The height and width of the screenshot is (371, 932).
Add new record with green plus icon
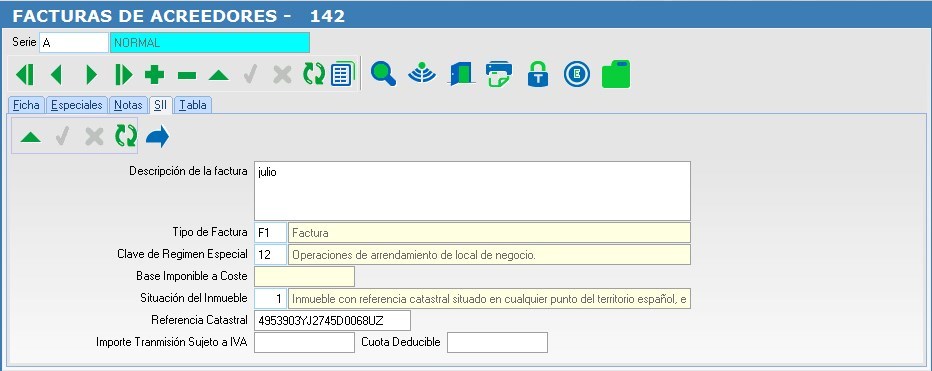[x=155, y=75]
